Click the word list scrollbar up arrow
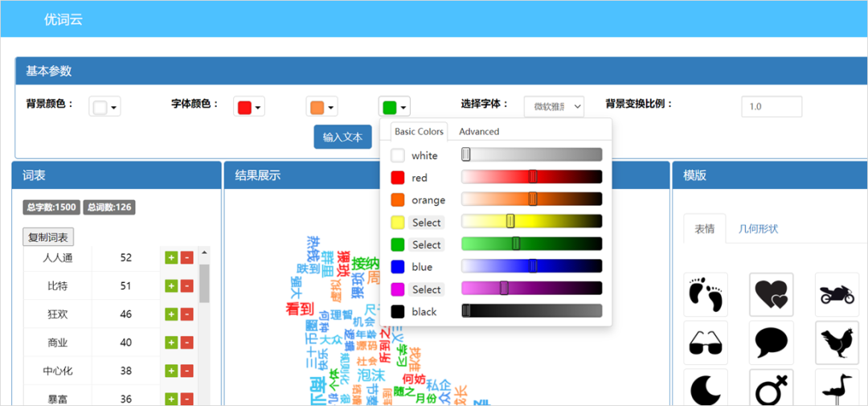The image size is (868, 406). [x=204, y=253]
